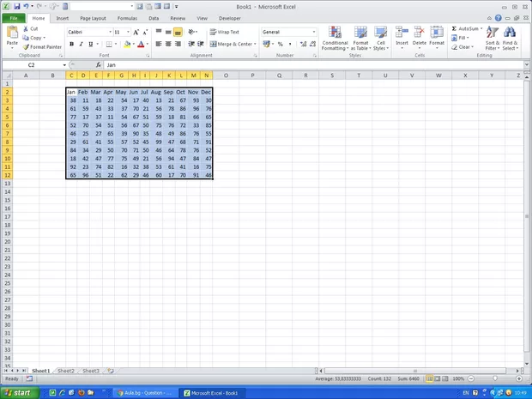The width and height of the screenshot is (532, 399).
Task: Open the Name Box dropdown arrow
Action: 63,65
